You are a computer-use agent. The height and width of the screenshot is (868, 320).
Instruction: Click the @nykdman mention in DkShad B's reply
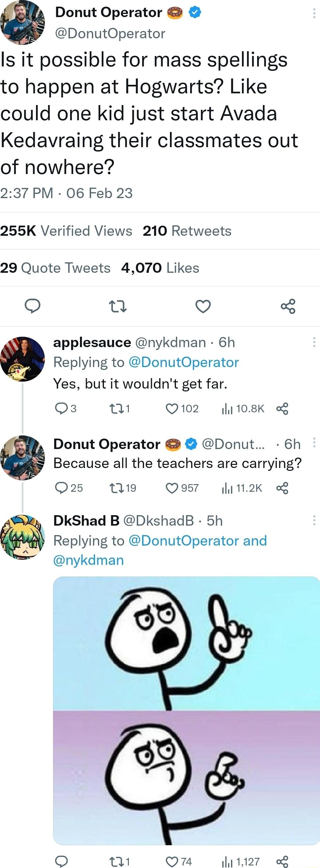pos(88,560)
